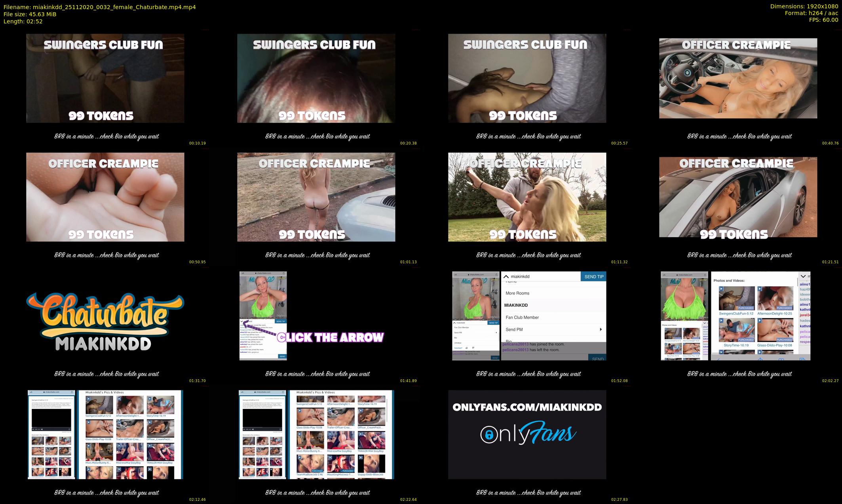Open the frame thumbnail stamped 00:20.38
The height and width of the screenshot is (504, 842).
[x=316, y=78]
